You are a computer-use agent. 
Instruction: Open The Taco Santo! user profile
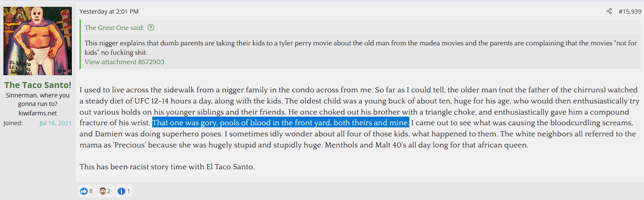(38, 85)
